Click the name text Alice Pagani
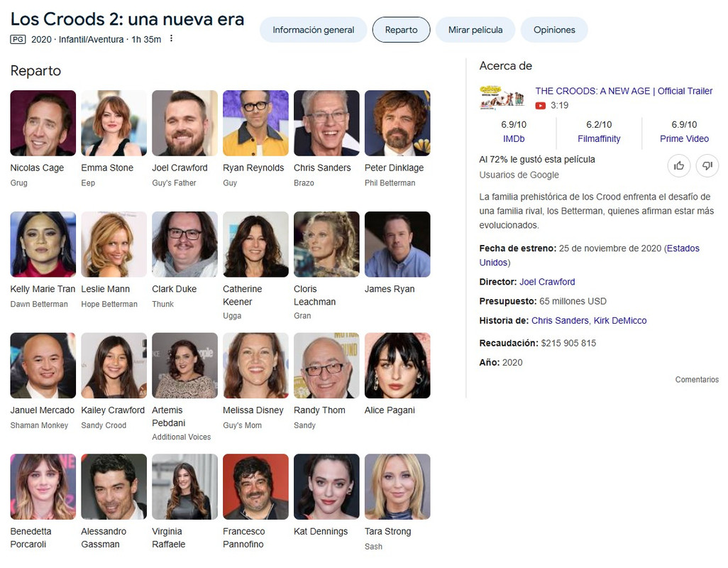Image resolution: width=728 pixels, height=568 pixels. [390, 410]
